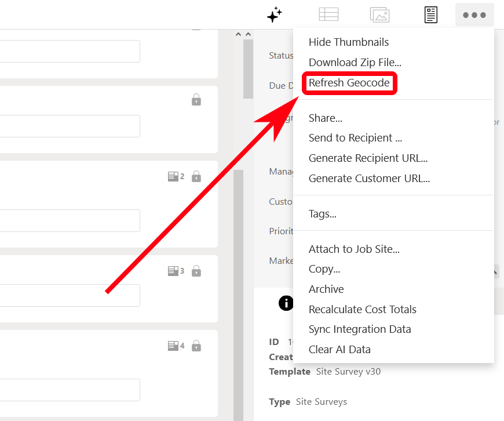The height and width of the screenshot is (421, 504).
Task: Choose Attach to Job Site option
Action: point(354,249)
